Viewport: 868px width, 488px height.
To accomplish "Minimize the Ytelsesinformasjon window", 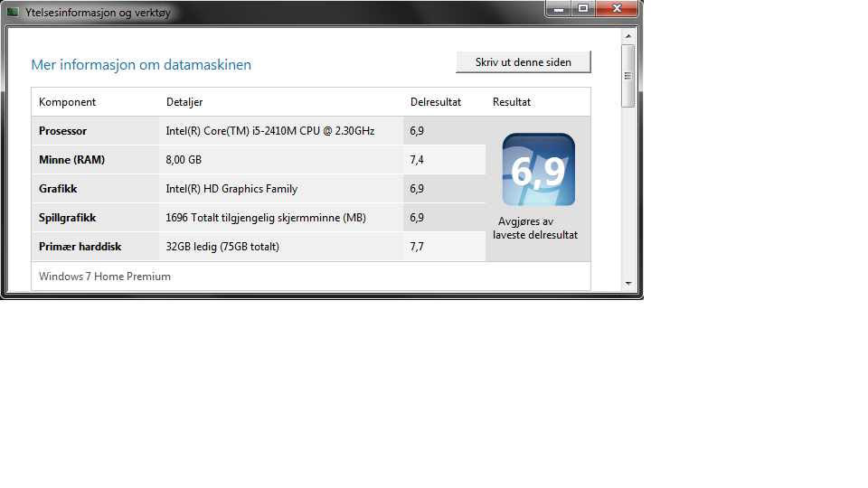I will click(x=559, y=9).
